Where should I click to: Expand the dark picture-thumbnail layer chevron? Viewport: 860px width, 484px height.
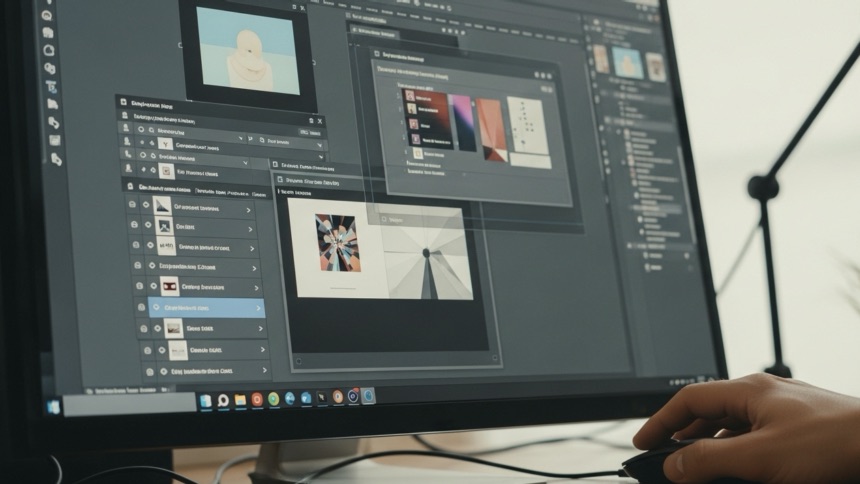251,229
